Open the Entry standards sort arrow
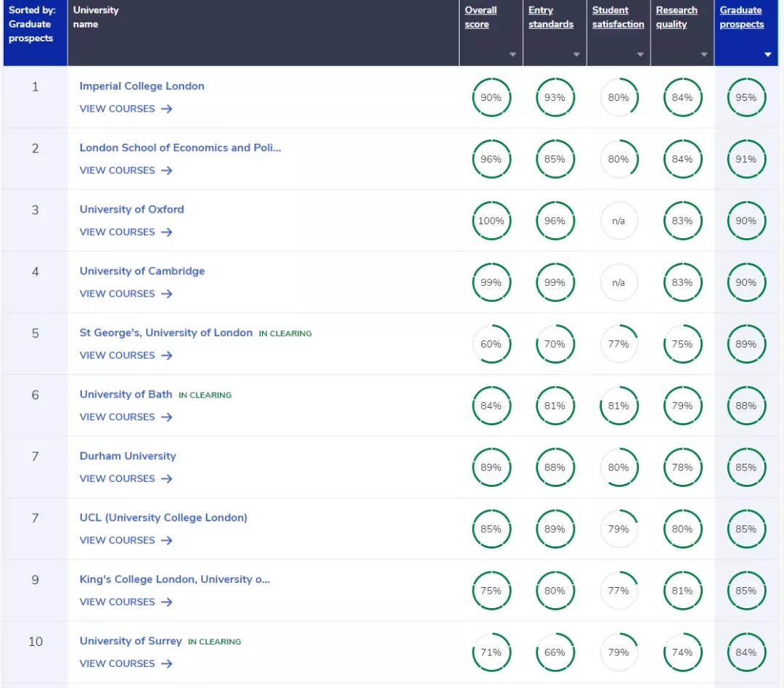Viewport: 784px width, 688px height. pos(576,54)
